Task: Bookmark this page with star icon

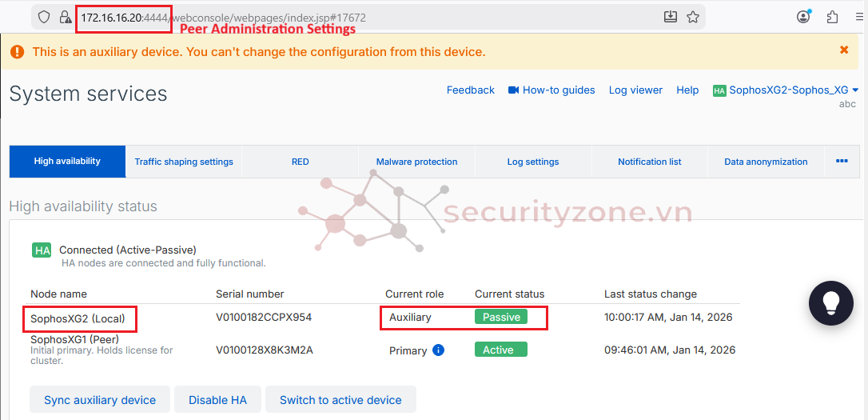Action: tap(693, 17)
